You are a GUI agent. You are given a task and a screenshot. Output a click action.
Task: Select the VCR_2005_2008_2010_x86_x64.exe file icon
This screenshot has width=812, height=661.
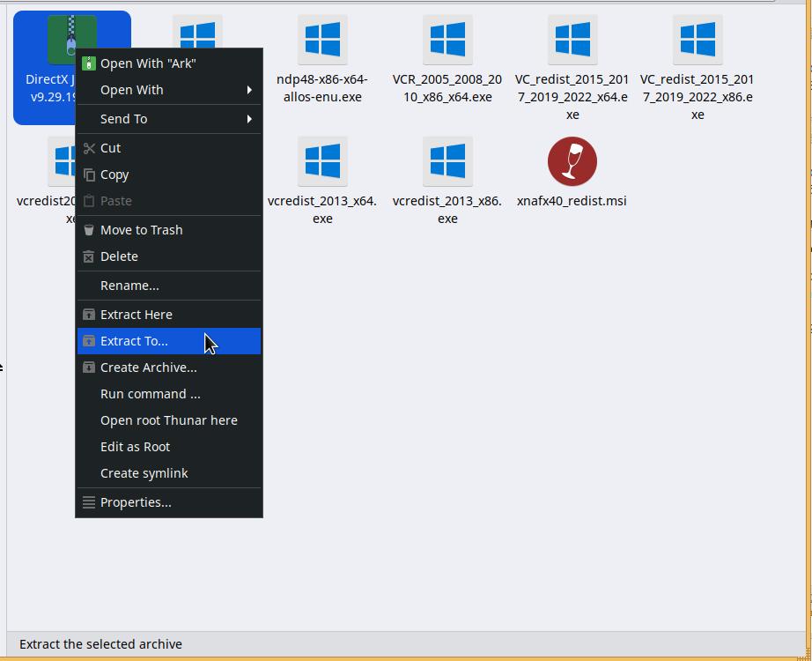tap(447, 40)
